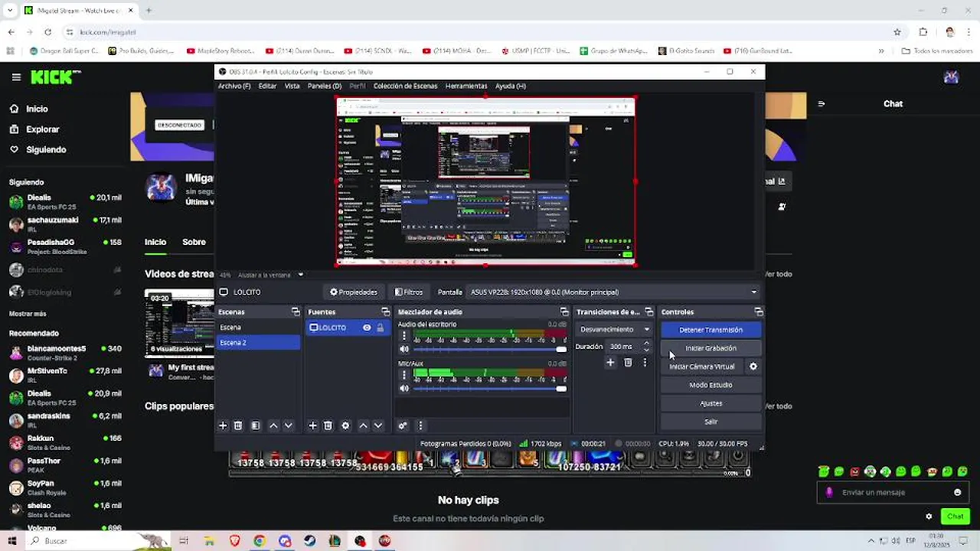Open Paneles menu in OBS
This screenshot has width=980, height=551.
325,86
